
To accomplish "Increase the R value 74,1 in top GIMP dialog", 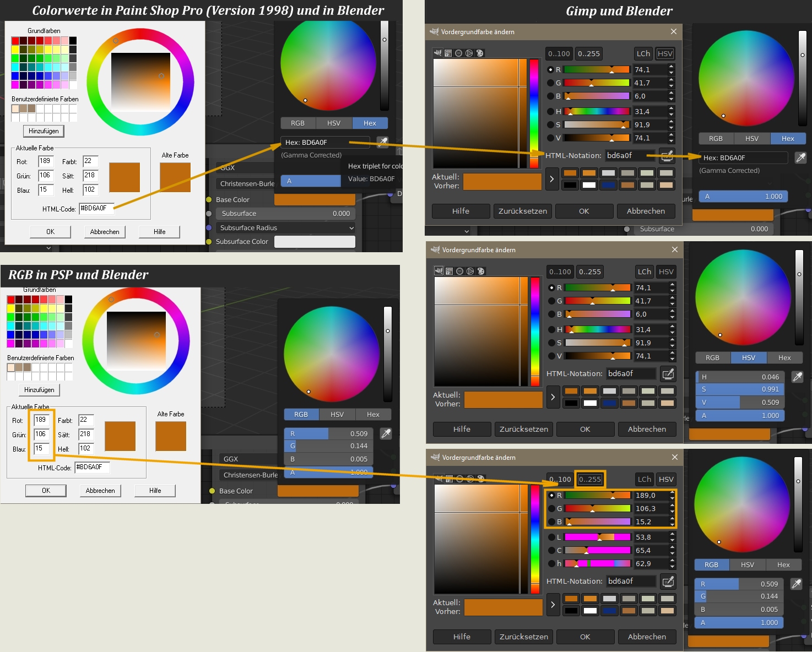I will (671, 67).
